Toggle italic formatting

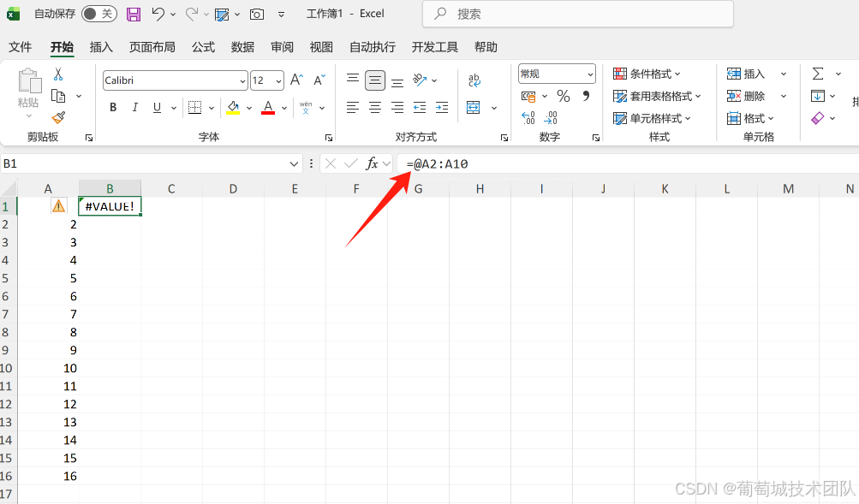pyautogui.click(x=134, y=107)
